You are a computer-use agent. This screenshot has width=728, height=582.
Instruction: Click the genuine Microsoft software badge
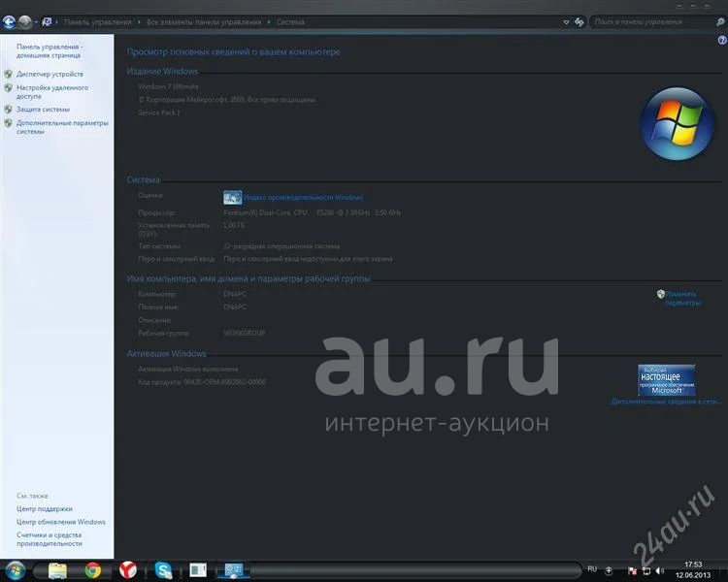(x=667, y=380)
